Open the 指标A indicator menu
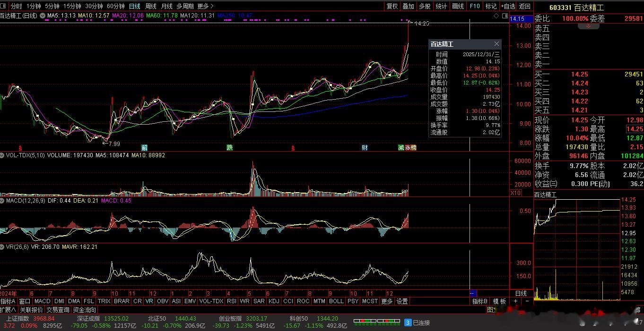The image size is (644, 331). (8, 301)
